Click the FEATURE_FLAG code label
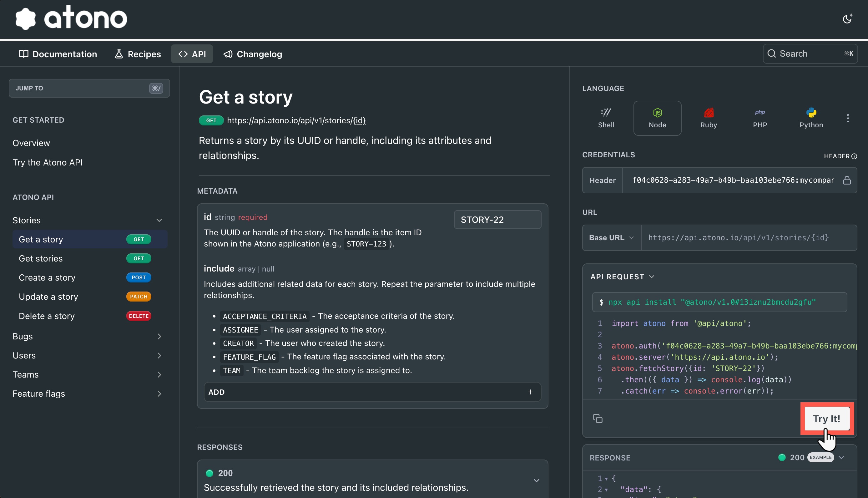The image size is (868, 498). [x=249, y=357]
